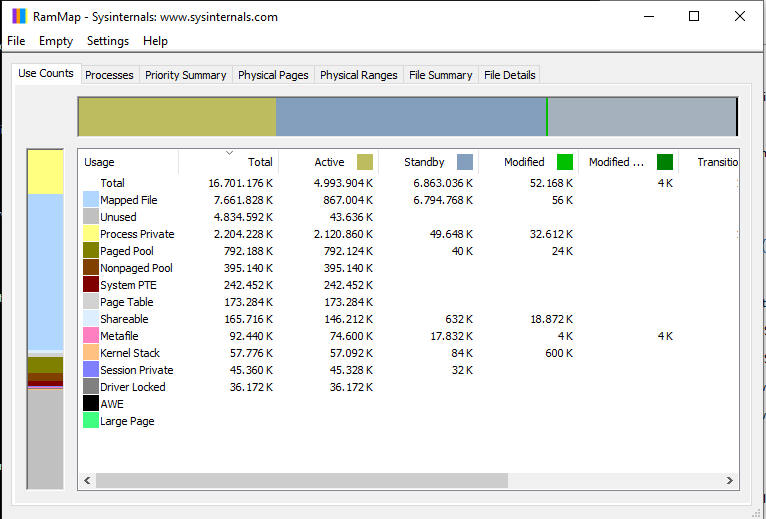Select the Mapped File row
This screenshot has width=766, height=519.
point(408,200)
